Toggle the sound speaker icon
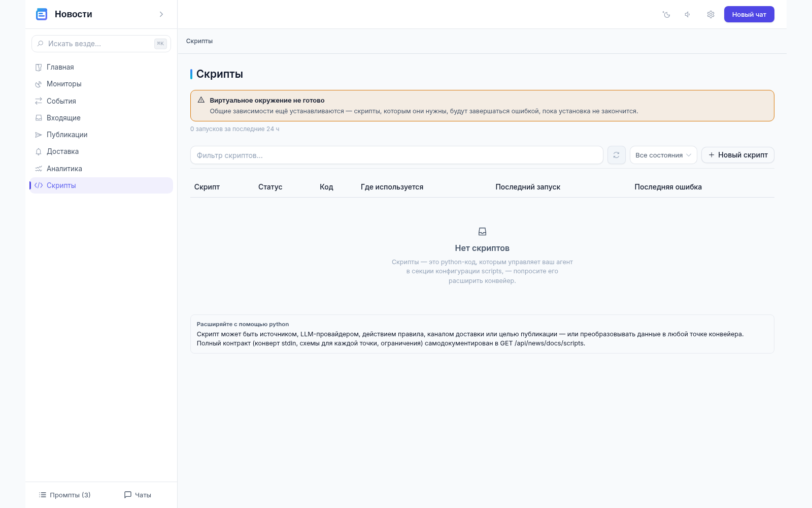 pos(688,14)
